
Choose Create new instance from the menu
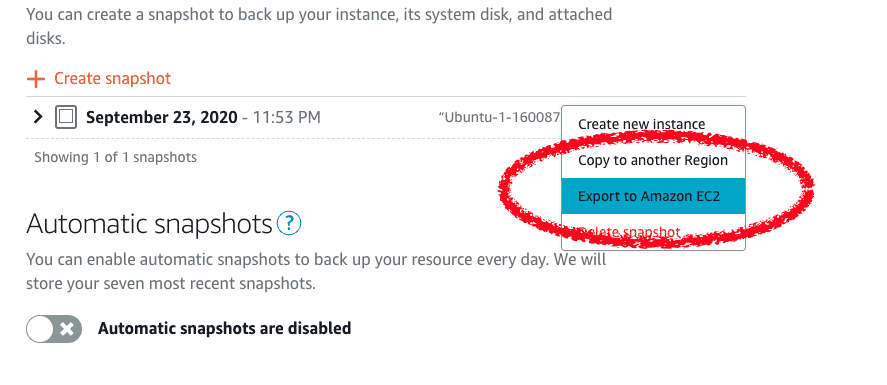641,124
